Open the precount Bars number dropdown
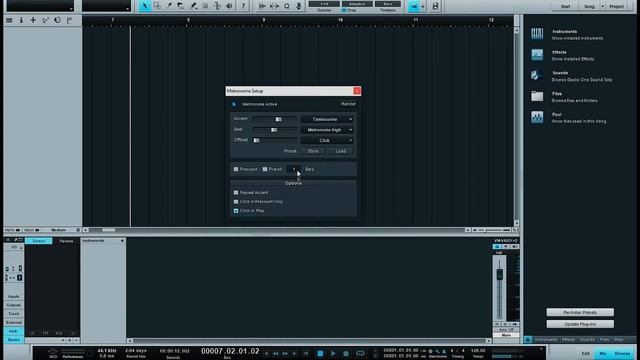Viewport: 640px width, 360px height. coord(293,169)
